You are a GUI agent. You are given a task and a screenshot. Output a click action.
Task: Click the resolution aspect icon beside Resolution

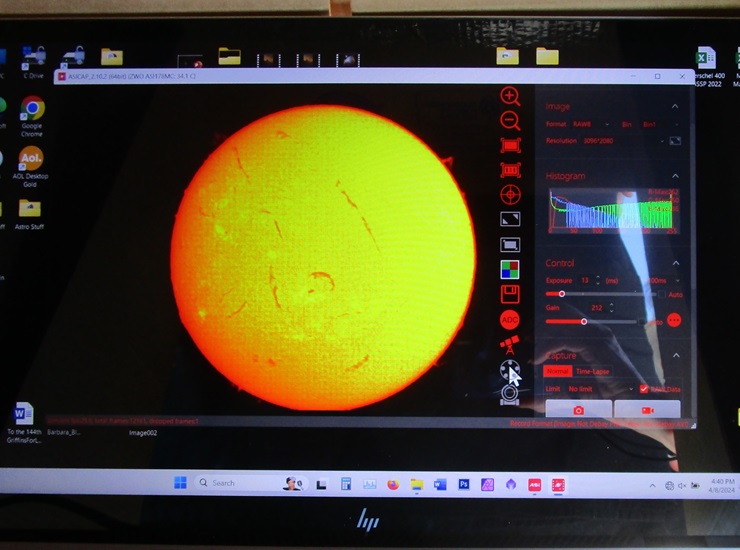coord(675,141)
